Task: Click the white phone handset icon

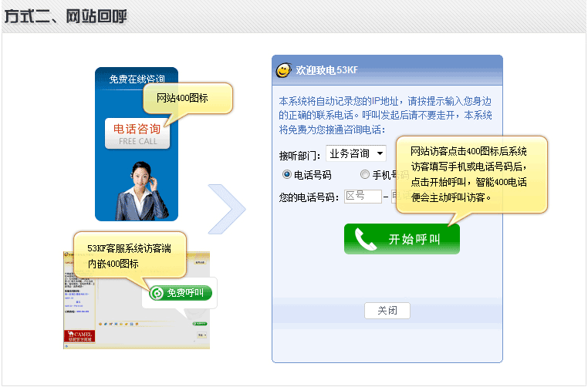Action: coord(364,239)
